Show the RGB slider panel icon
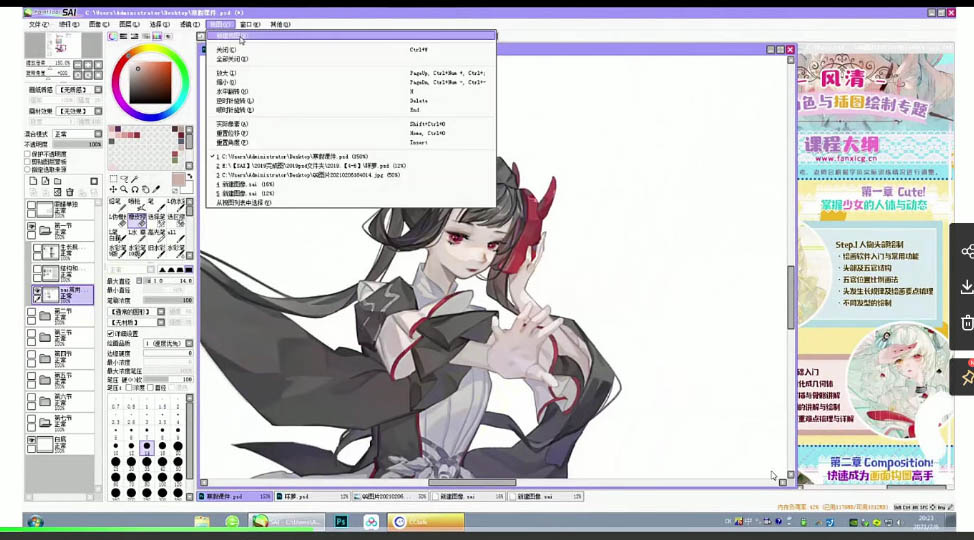Viewport: 974px width, 540px height. pos(124,37)
